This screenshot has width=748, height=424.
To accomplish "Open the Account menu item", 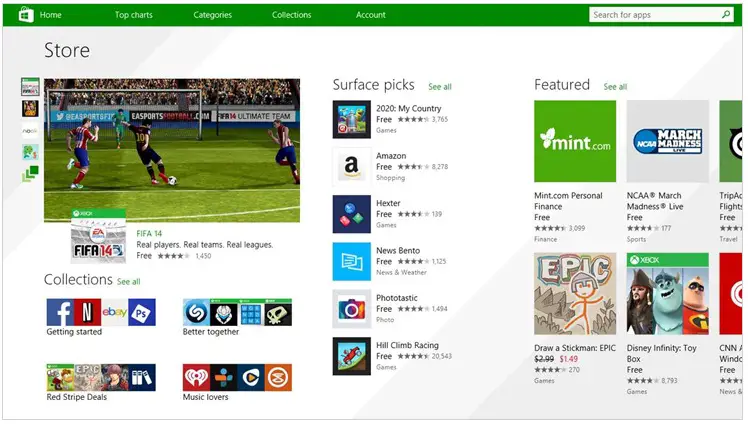I will [x=371, y=15].
